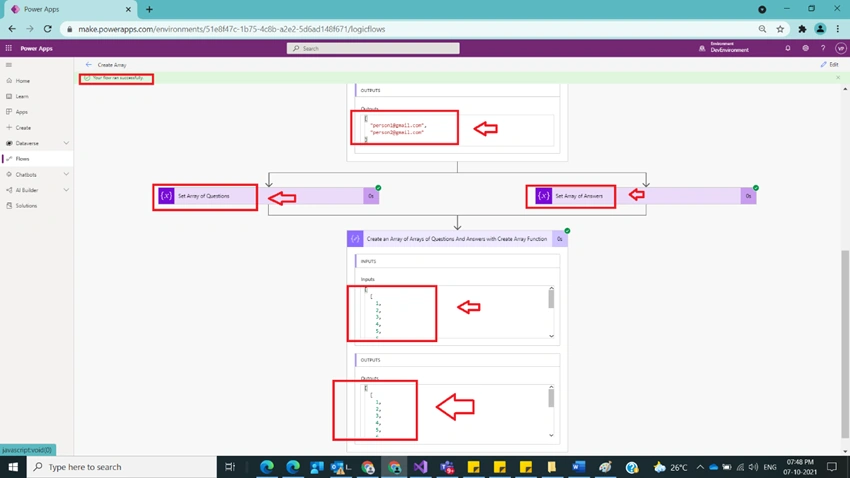Click the page vertical scrollbar thumb

(x=845, y=344)
